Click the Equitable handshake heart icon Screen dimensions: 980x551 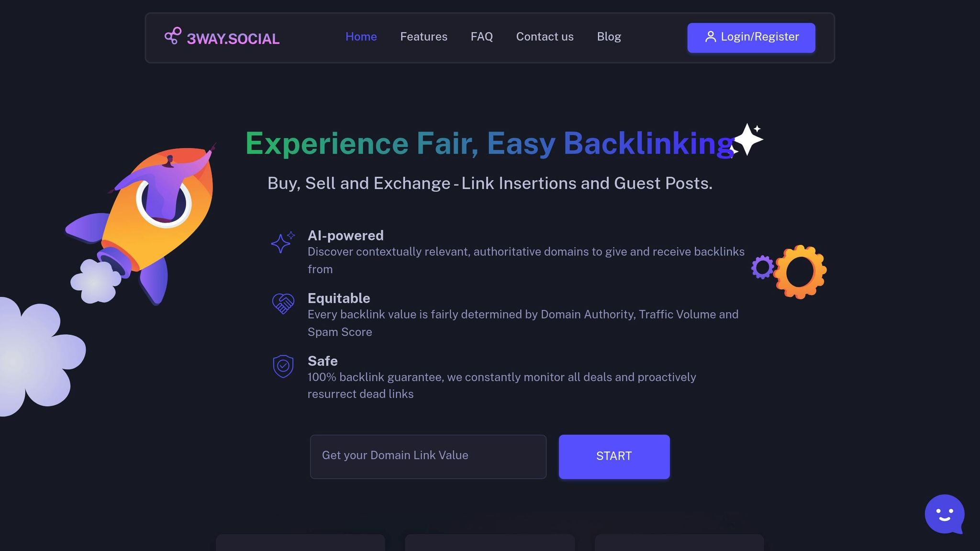283,304
